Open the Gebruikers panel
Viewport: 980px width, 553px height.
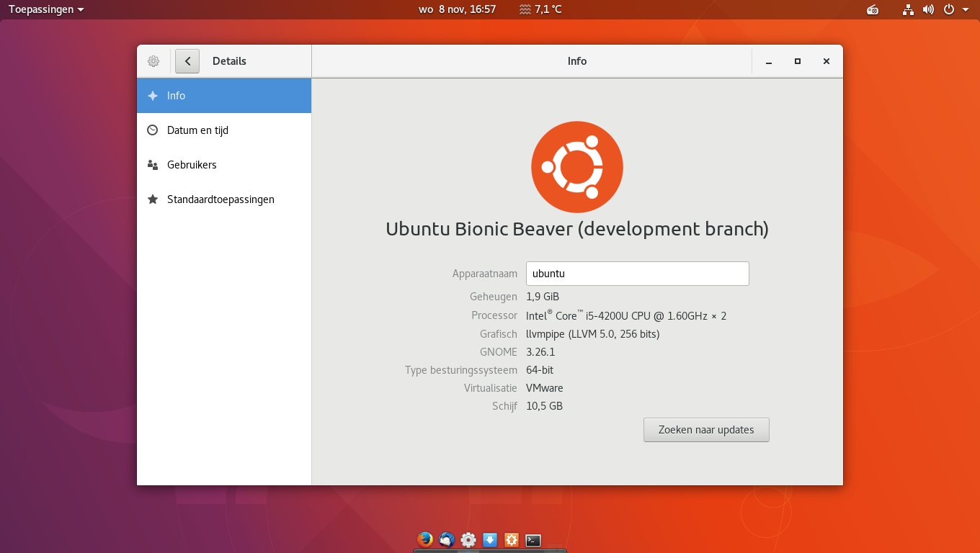[x=224, y=165]
